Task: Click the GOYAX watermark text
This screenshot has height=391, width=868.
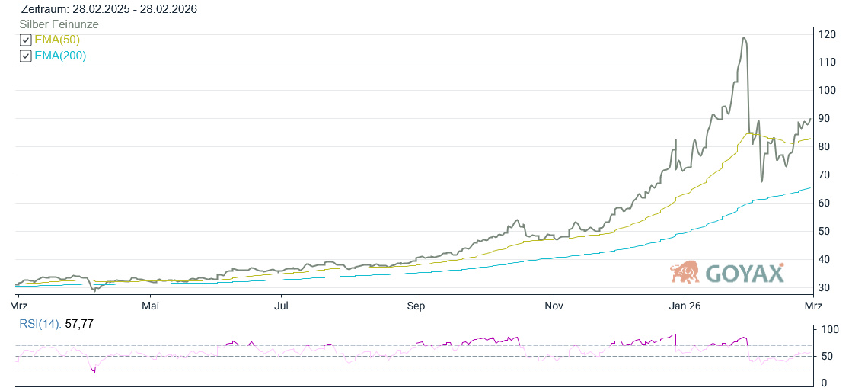Action: [x=744, y=274]
